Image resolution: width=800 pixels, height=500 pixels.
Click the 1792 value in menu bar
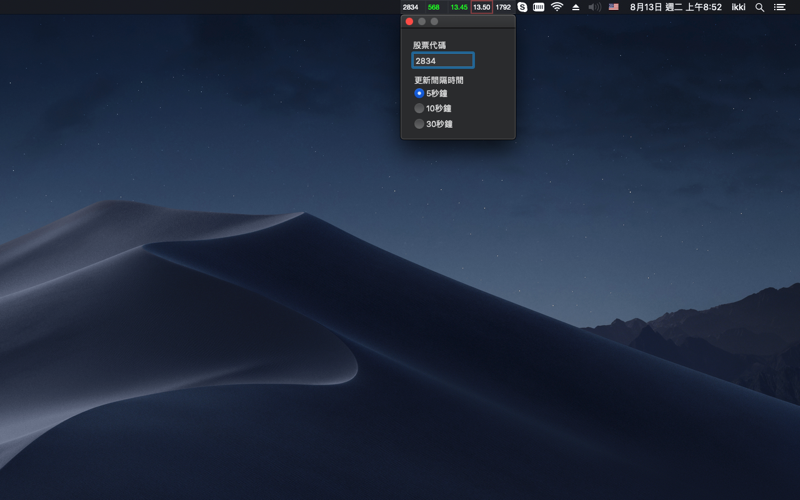click(503, 7)
